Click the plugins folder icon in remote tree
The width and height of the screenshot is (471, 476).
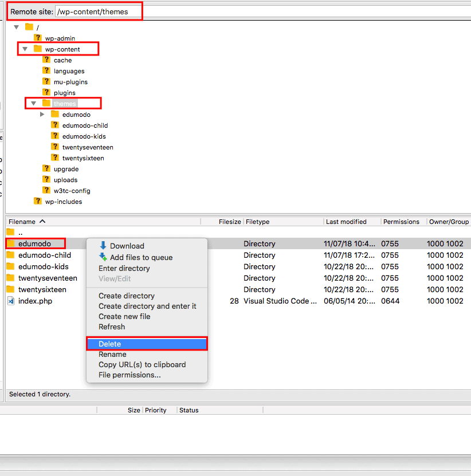[x=46, y=92]
